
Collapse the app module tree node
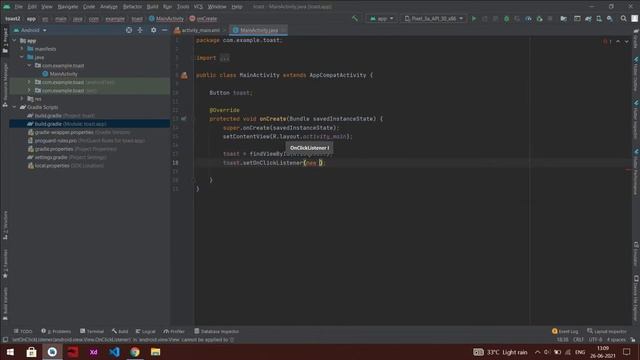point(15,40)
